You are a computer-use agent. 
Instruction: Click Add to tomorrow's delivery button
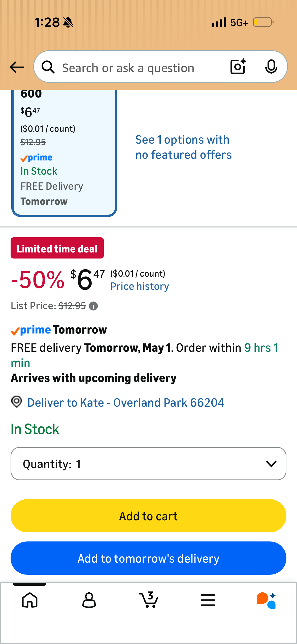pos(148,558)
